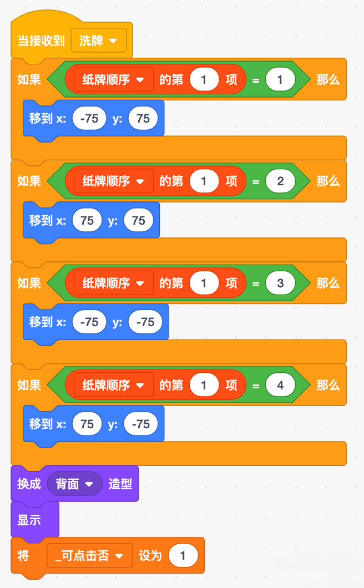
Task: Open 纸牌顺序 list dropdown in first if block
Action: click(x=113, y=79)
